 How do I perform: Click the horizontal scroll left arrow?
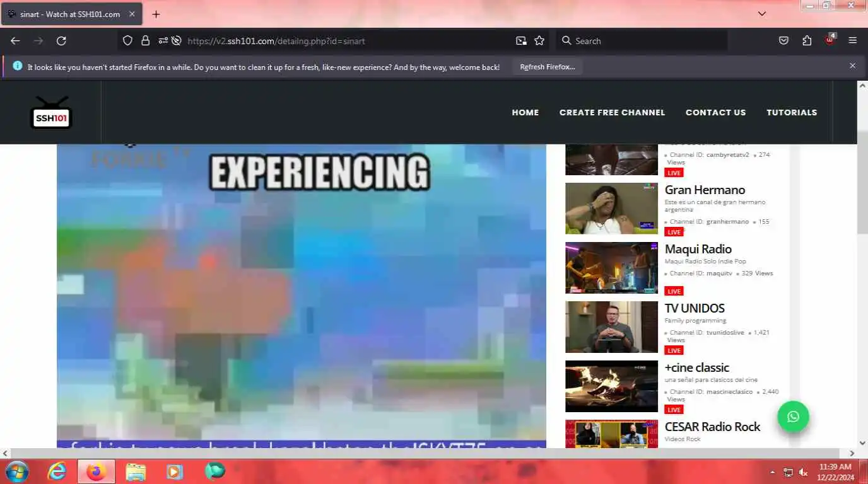5,453
